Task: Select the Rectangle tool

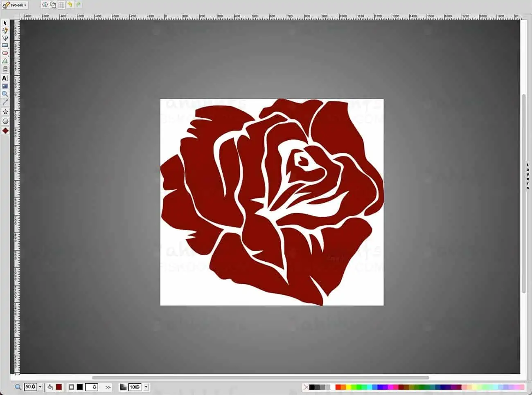Action: [5, 45]
